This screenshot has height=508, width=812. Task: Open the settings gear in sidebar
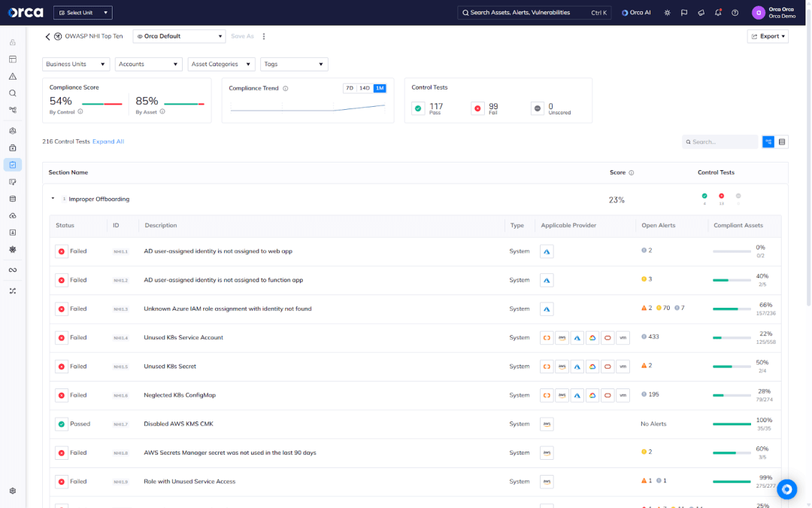13,491
